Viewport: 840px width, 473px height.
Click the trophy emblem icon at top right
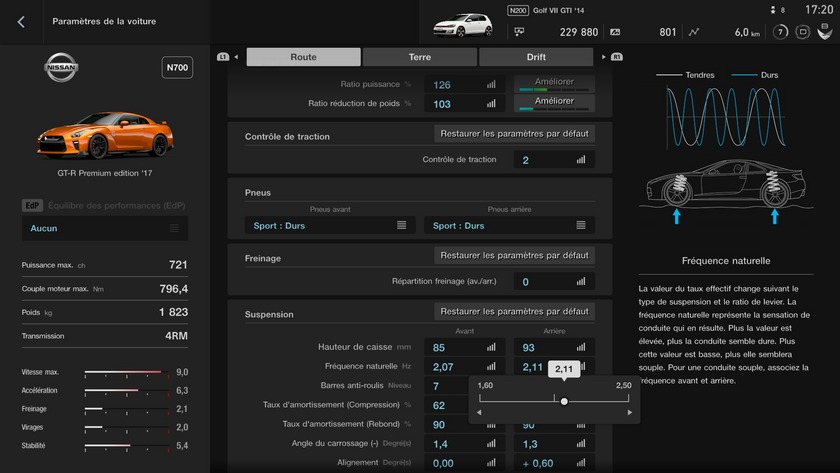click(x=825, y=32)
